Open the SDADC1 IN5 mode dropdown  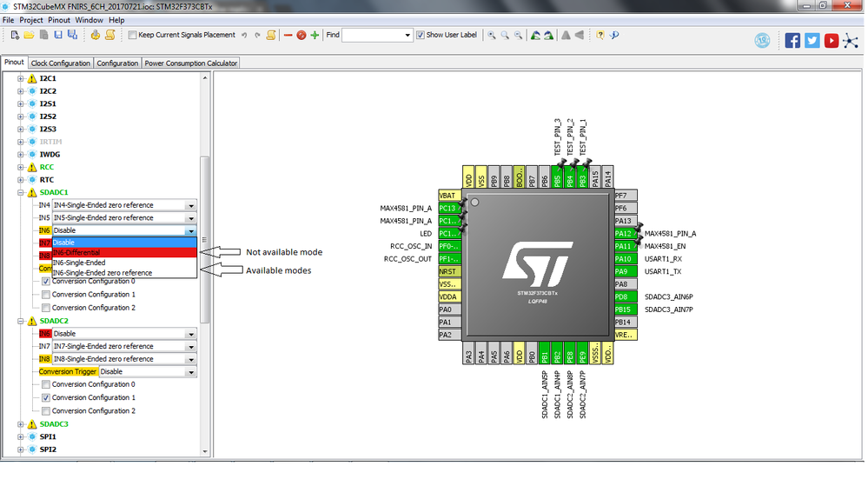click(191, 218)
